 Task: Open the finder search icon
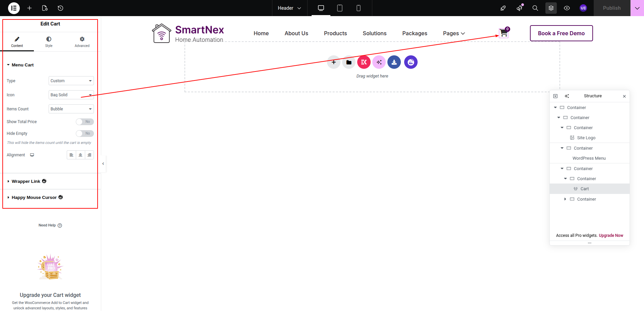pyautogui.click(x=535, y=8)
